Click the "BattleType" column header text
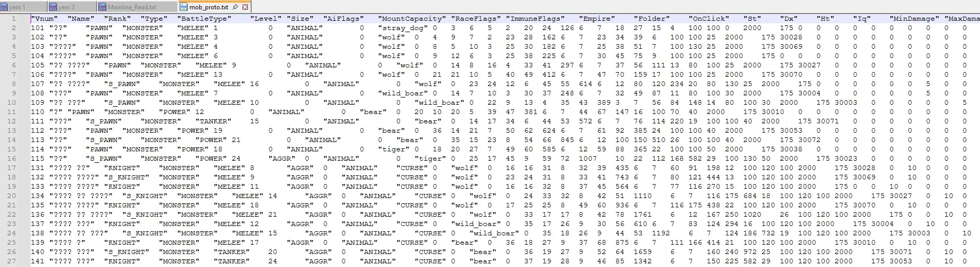The height and width of the screenshot is (267, 980). (x=204, y=19)
